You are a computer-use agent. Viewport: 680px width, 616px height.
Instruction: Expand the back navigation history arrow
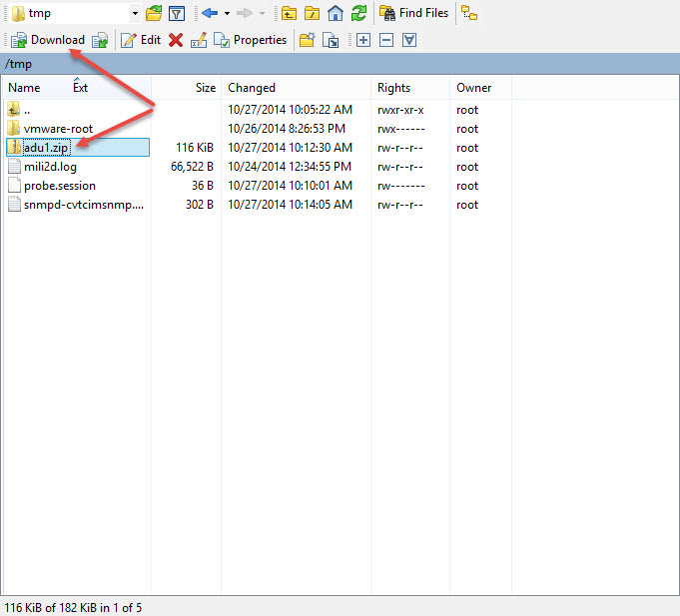pos(227,14)
